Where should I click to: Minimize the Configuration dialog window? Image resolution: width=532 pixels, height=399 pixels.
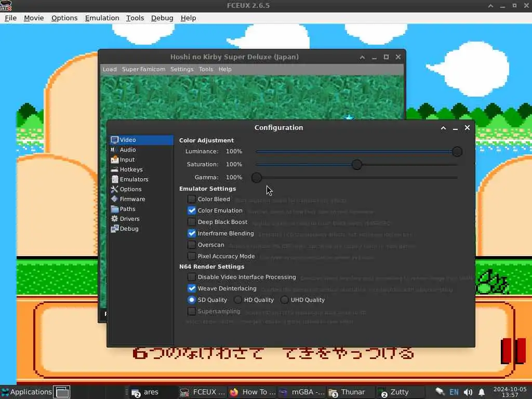click(x=455, y=128)
